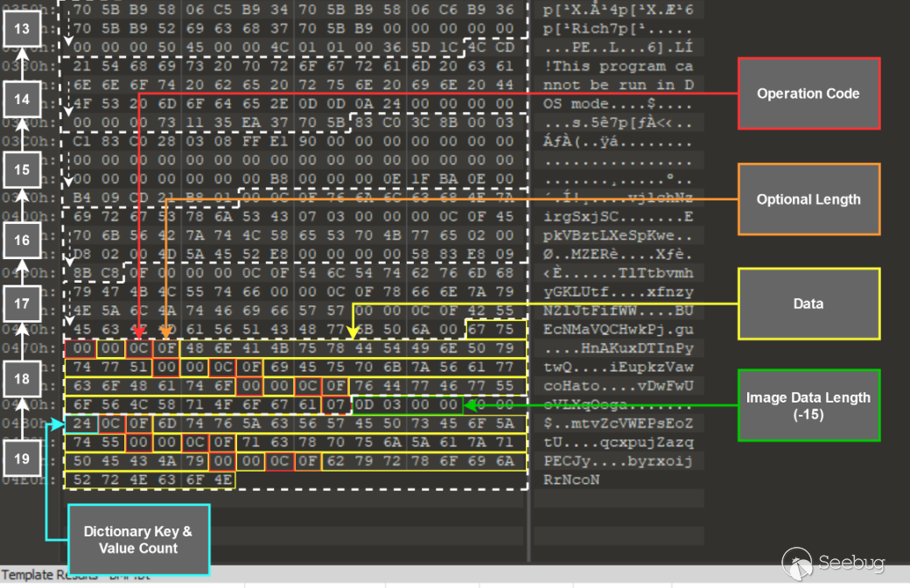910x588 pixels.
Task: Click hex byte 21 starting the 21 54 68 69 row
Action: [x=82, y=66]
